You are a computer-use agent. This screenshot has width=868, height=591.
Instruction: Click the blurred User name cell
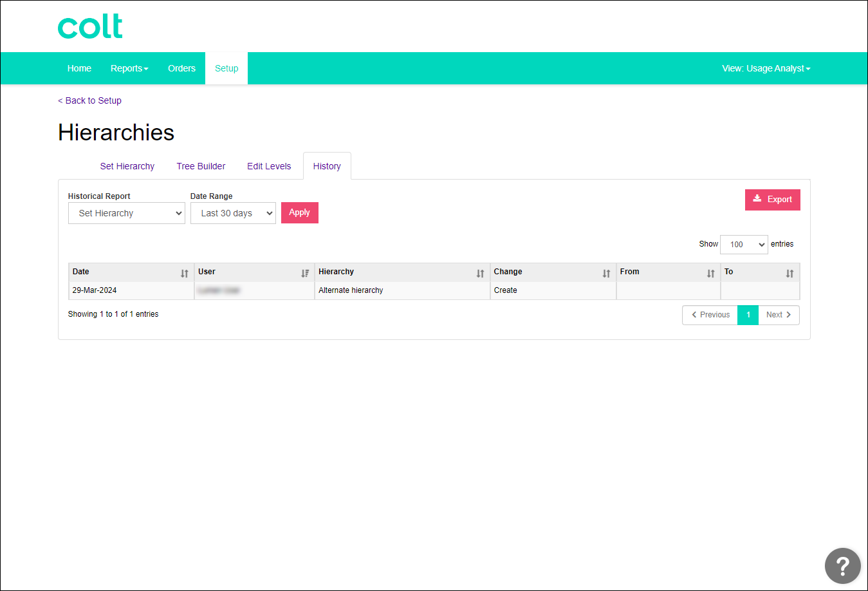pos(254,290)
